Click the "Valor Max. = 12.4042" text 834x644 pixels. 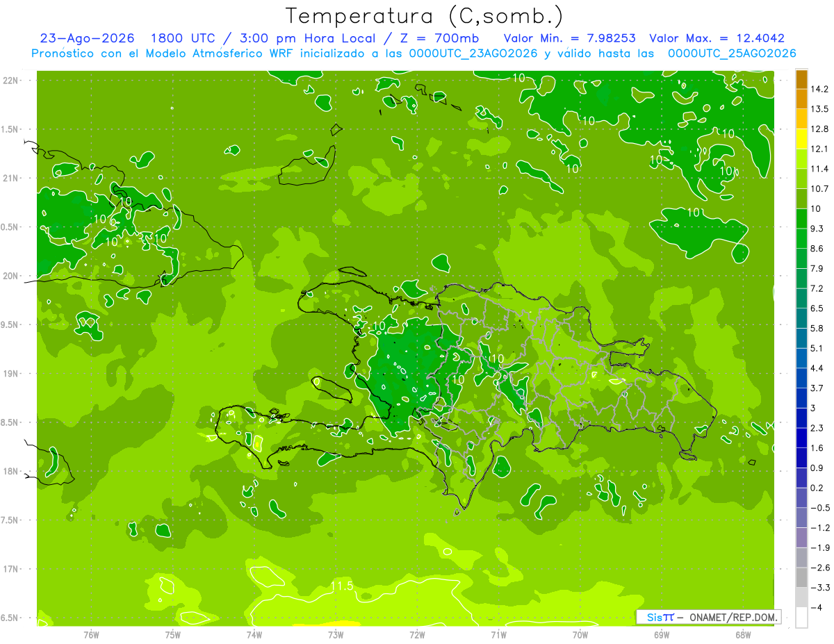[x=717, y=38]
